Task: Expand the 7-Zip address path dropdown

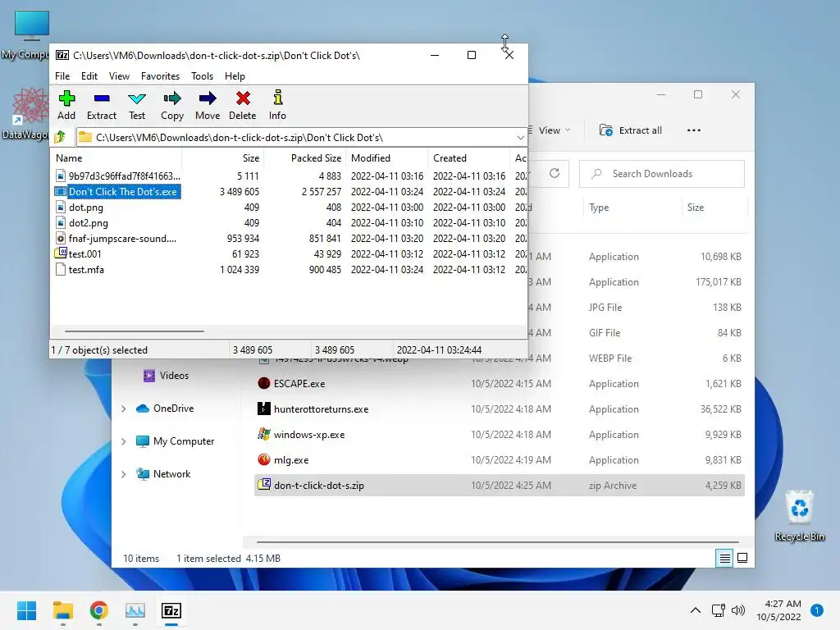Action: point(520,138)
